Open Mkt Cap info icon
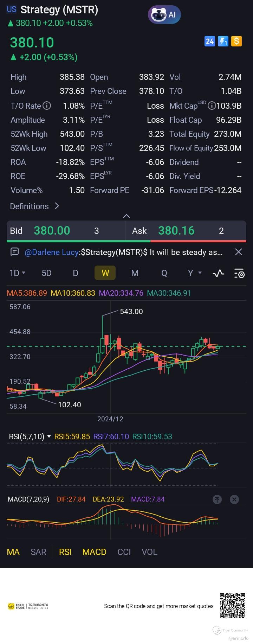 [x=212, y=106]
